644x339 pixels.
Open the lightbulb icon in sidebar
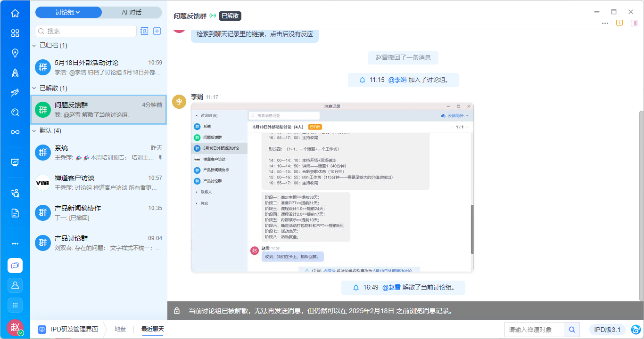click(x=15, y=53)
